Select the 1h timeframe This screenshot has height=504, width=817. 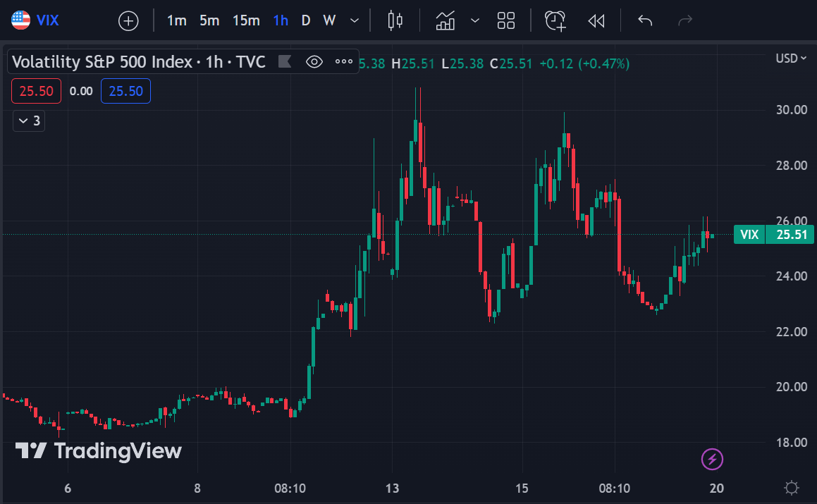pos(281,21)
